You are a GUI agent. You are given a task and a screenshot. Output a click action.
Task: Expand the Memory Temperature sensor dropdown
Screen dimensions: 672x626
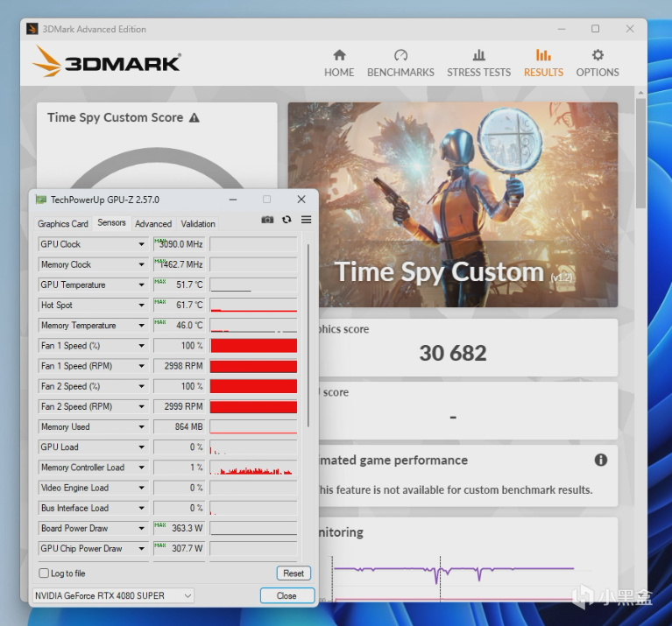pos(141,326)
